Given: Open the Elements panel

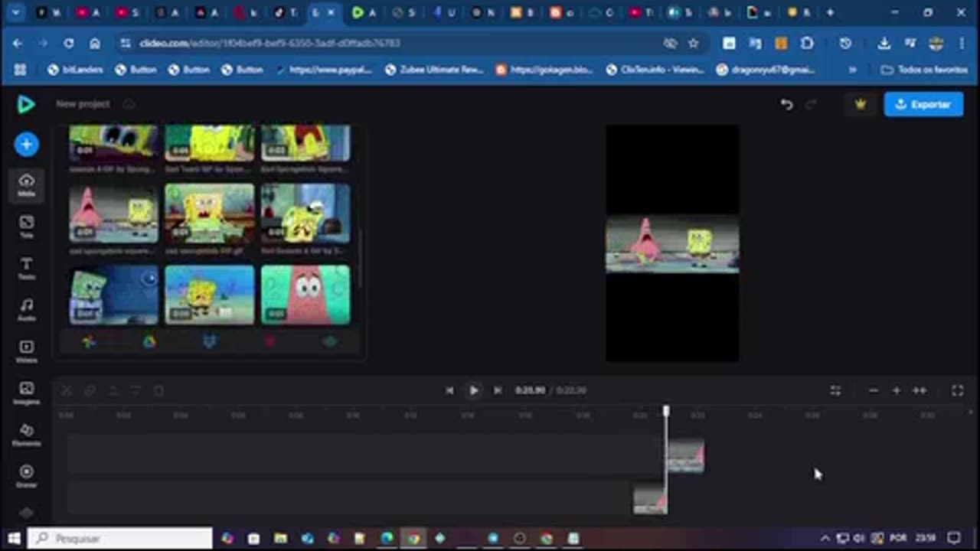Looking at the screenshot, I should pyautogui.click(x=27, y=435).
